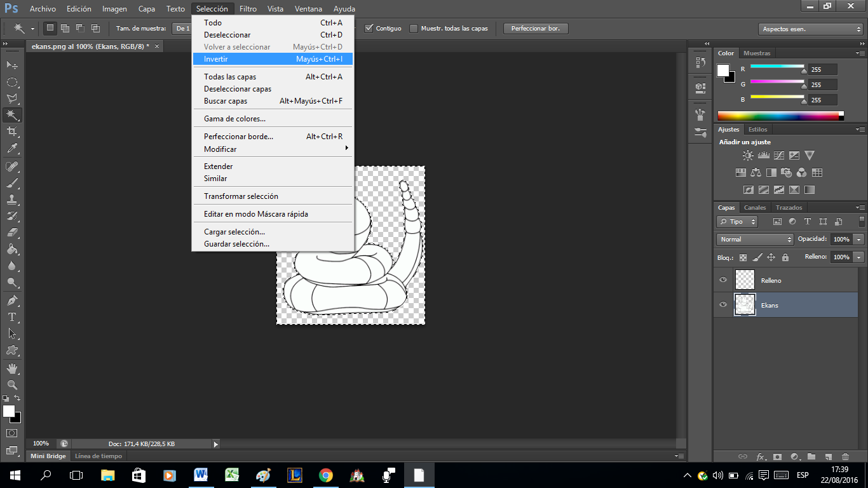Choose Deseleccionar menu entry
The image size is (868, 488).
coord(273,35)
